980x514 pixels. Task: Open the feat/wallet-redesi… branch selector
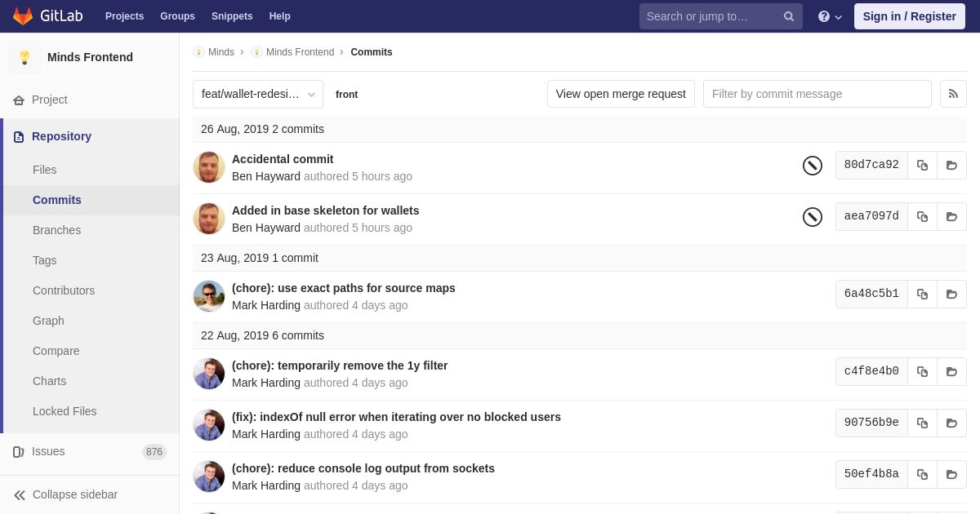[x=258, y=94]
